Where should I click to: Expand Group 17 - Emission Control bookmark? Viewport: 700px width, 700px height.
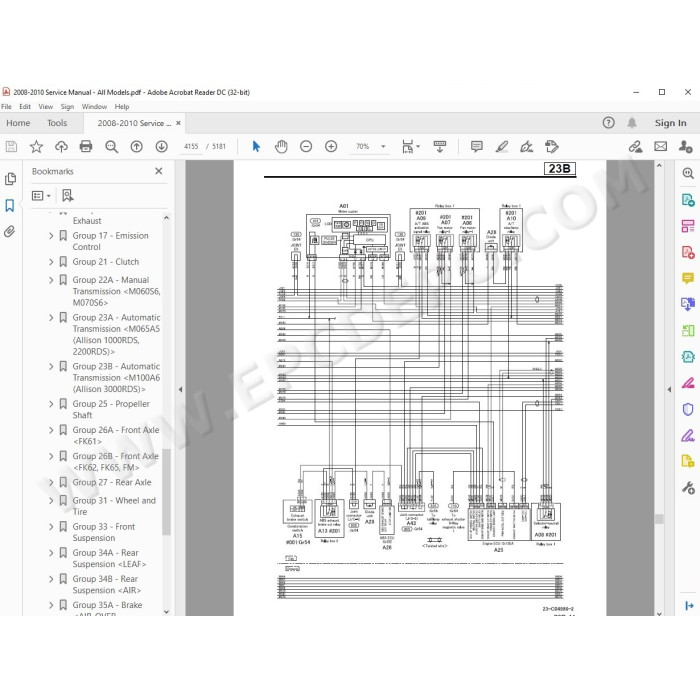pyautogui.click(x=51, y=236)
